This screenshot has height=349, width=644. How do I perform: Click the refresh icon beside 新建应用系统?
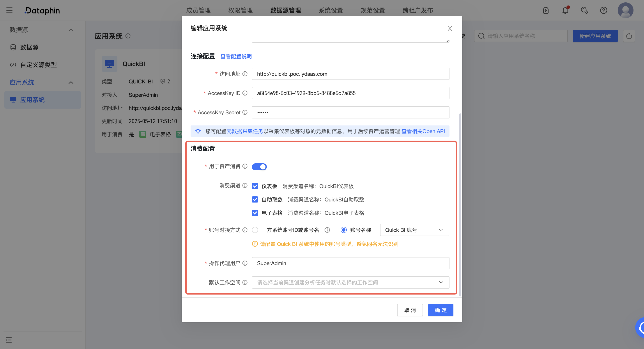pyautogui.click(x=629, y=36)
